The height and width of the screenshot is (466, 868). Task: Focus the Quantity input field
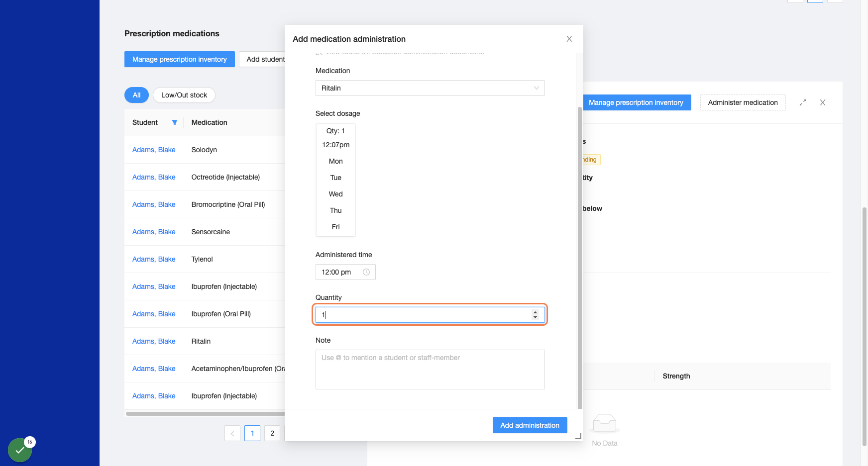pyautogui.click(x=430, y=315)
